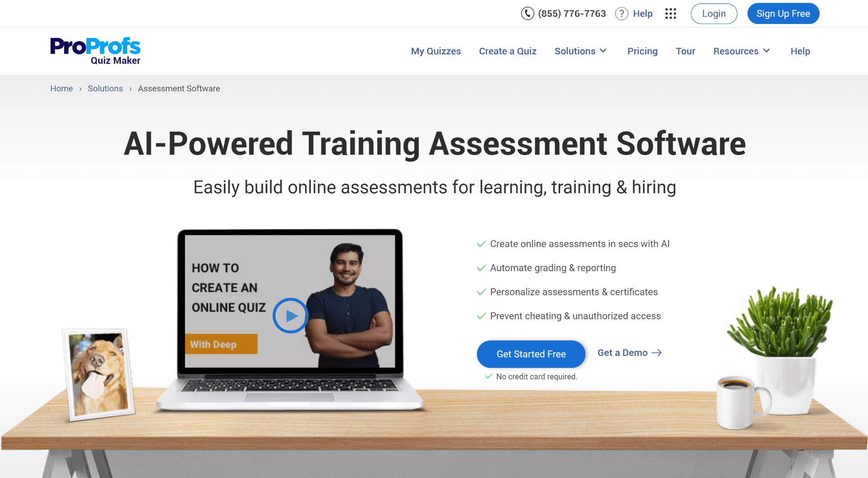This screenshot has width=868, height=478.
Task: Open the apps grid icon near Login
Action: coord(670,14)
